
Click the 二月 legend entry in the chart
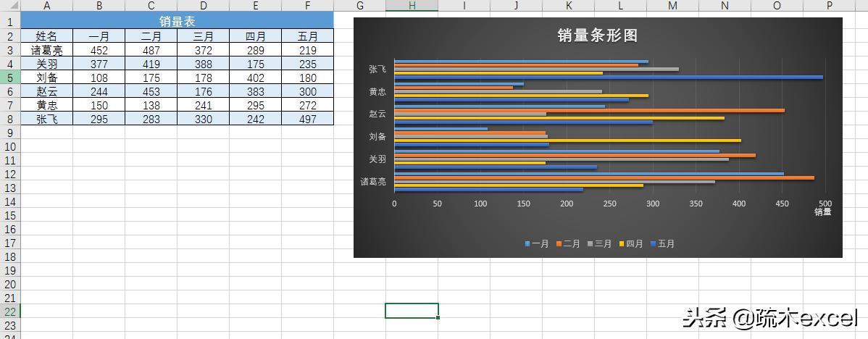pos(569,243)
